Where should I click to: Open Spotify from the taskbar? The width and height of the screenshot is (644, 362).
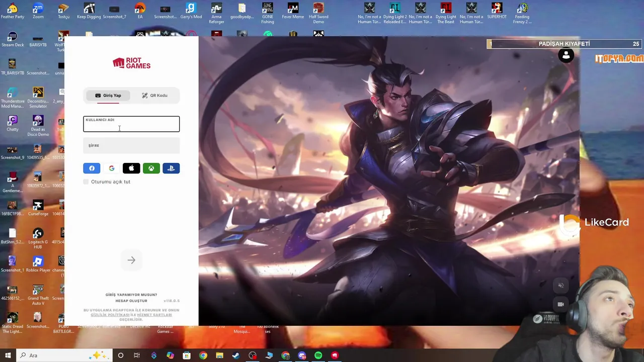point(318,355)
